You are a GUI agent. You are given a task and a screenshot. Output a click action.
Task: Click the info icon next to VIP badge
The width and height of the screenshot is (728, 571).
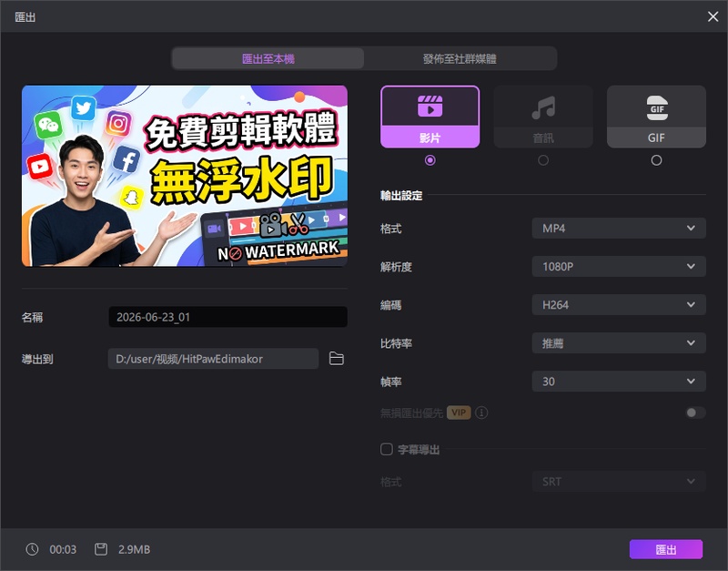pos(481,413)
